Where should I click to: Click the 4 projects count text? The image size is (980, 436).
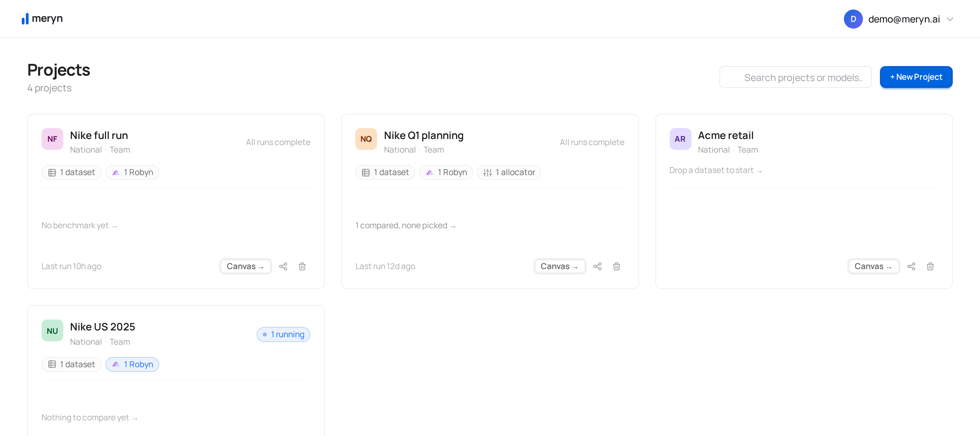pyautogui.click(x=49, y=88)
